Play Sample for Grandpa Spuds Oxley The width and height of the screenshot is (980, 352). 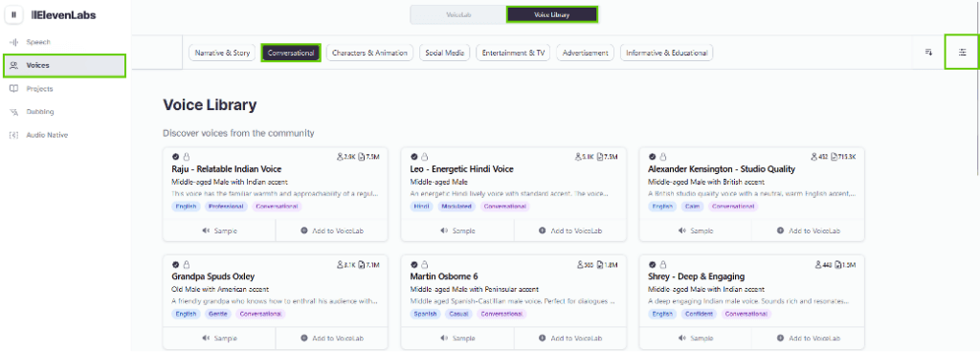point(219,338)
